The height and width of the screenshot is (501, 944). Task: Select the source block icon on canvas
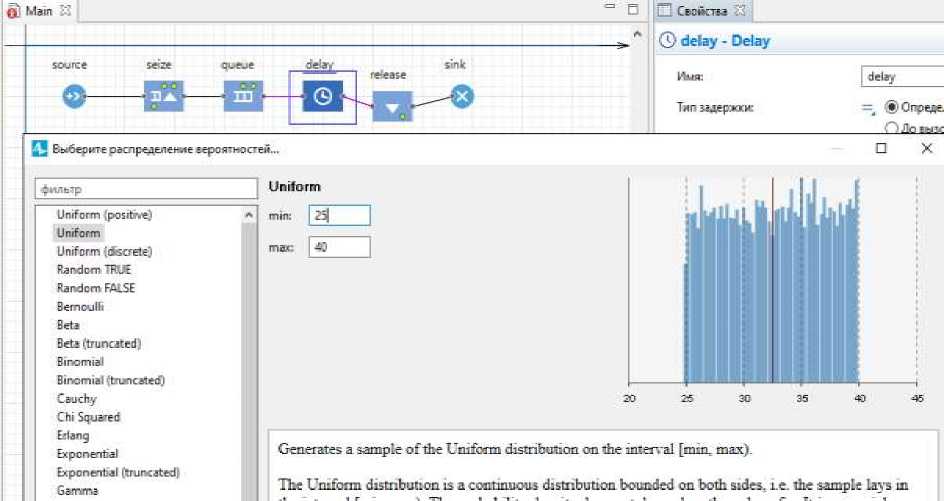74,96
